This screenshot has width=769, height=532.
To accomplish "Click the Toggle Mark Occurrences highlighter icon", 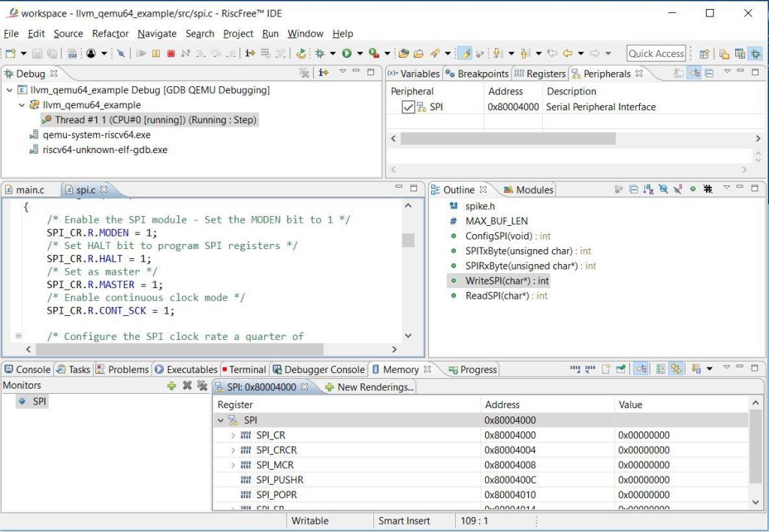I will tap(464, 53).
